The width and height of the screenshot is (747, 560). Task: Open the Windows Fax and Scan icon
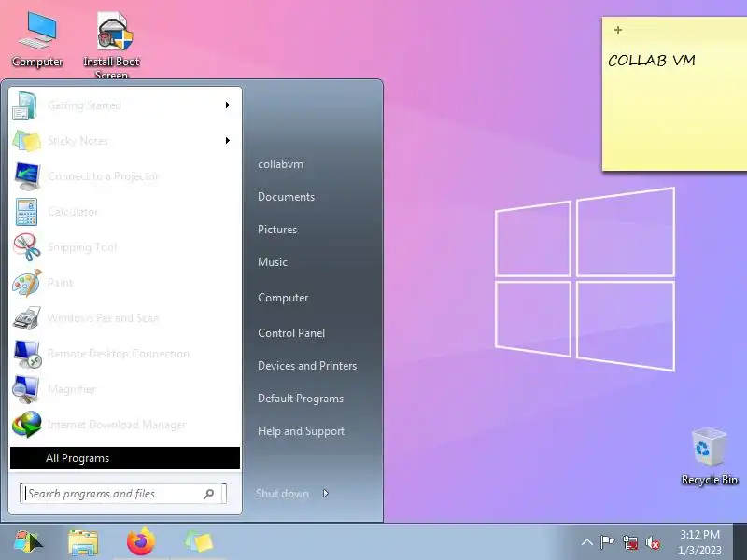pyautogui.click(x=27, y=318)
